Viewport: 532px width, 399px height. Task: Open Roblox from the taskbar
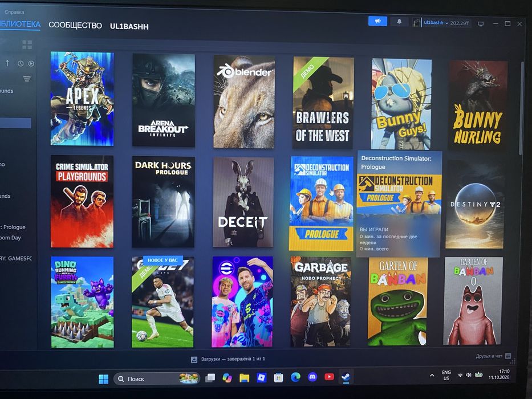point(261,377)
